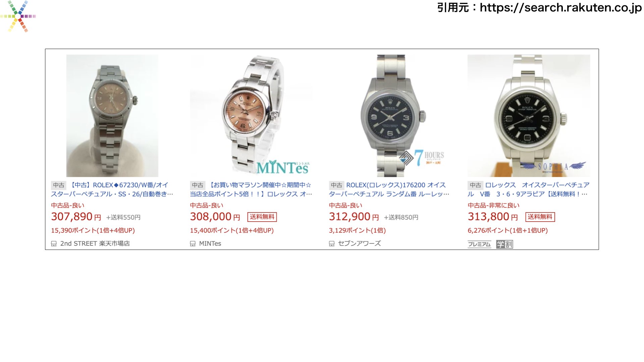Visit the 2nd STREET 楽天市場店 shop link
This screenshot has height=362, width=644.
(95, 244)
